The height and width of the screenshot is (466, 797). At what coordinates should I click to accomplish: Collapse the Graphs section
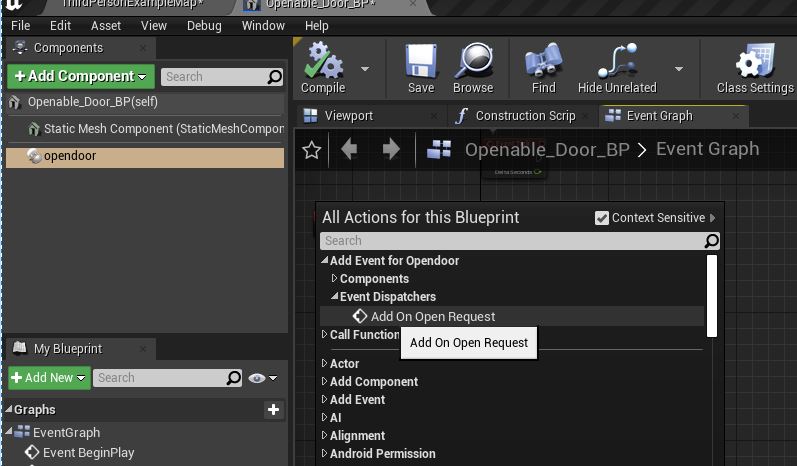[8, 409]
